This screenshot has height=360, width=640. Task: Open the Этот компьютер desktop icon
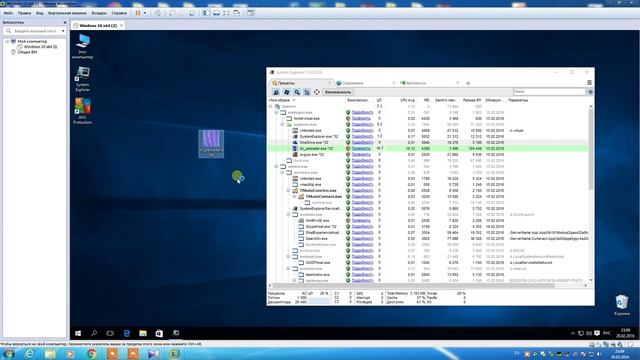[82, 46]
